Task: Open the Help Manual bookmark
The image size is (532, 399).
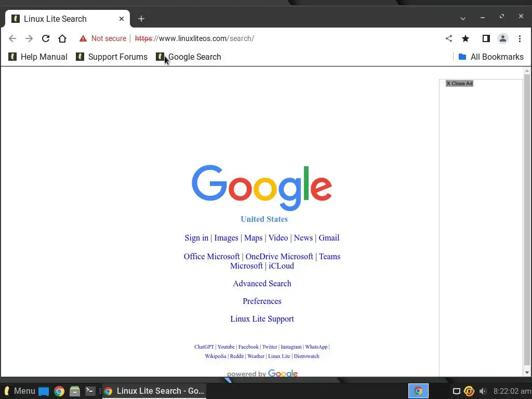Action: point(37,57)
